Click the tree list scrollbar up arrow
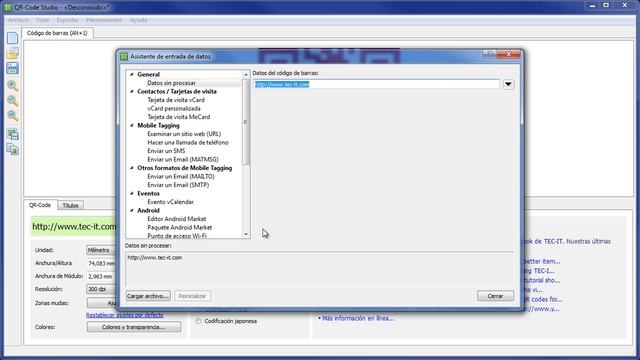The width and height of the screenshot is (640, 360). (x=246, y=74)
